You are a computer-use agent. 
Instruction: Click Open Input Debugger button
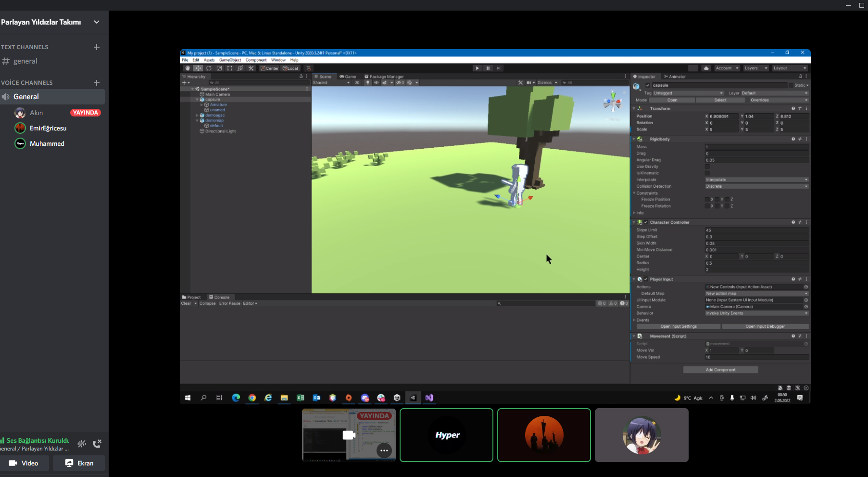(x=766, y=326)
